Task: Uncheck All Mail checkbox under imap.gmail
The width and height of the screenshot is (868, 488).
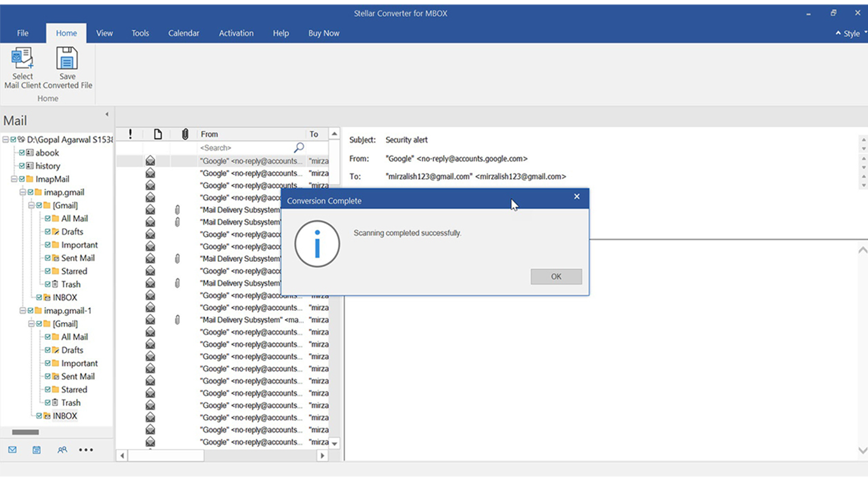Action: (48, 219)
